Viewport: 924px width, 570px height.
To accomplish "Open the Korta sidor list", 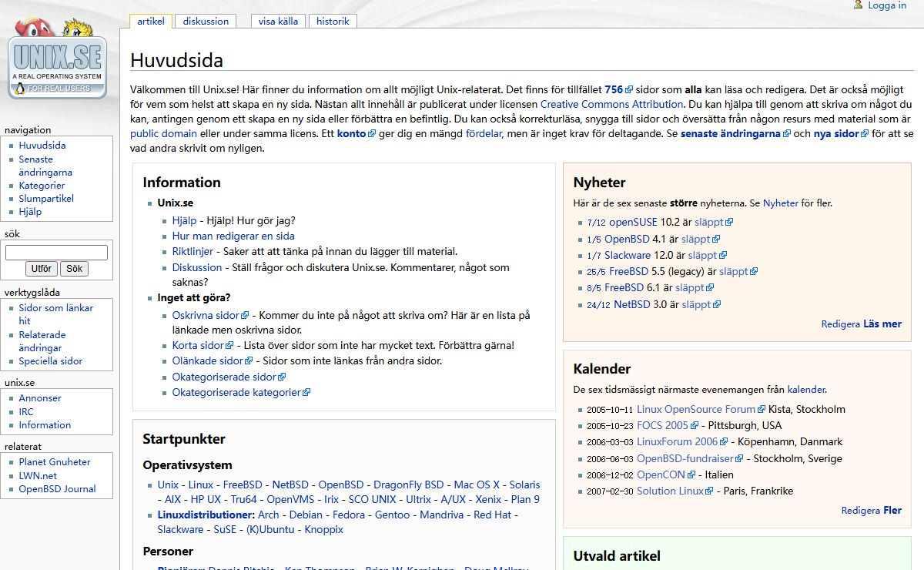I will 203,345.
